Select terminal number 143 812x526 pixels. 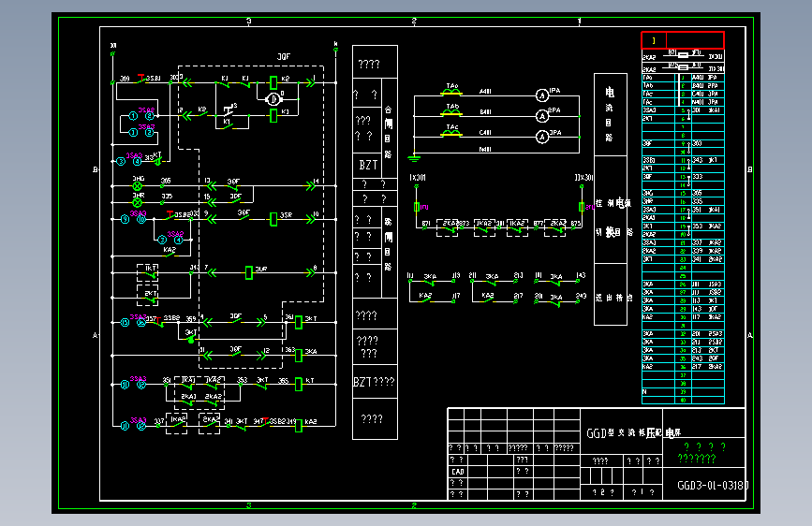click(x=581, y=275)
